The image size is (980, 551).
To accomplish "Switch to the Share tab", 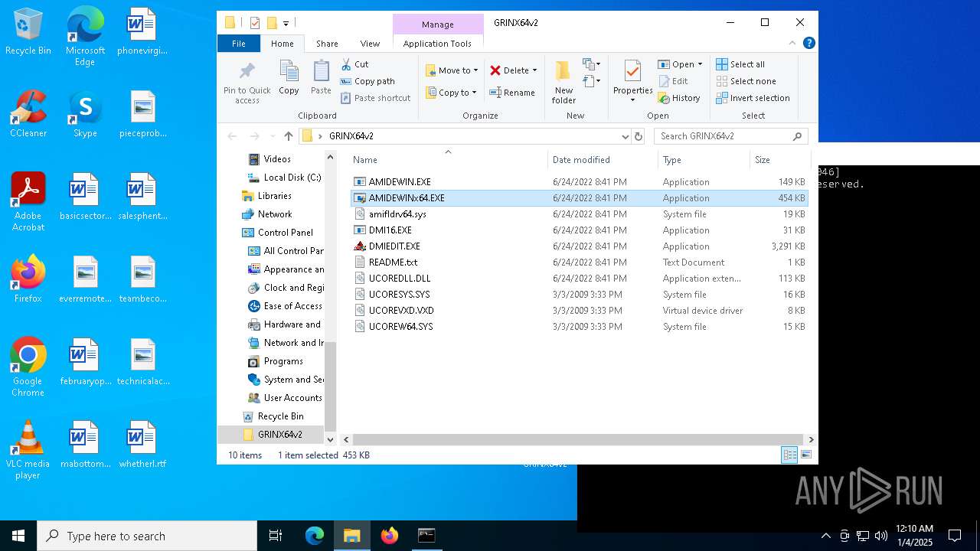I will 327,44.
